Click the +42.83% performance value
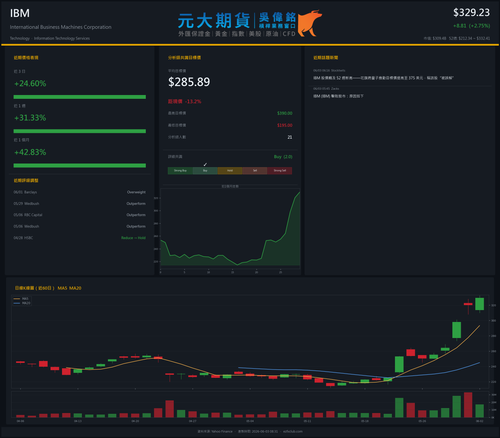The width and height of the screenshot is (500, 438). click(x=30, y=152)
